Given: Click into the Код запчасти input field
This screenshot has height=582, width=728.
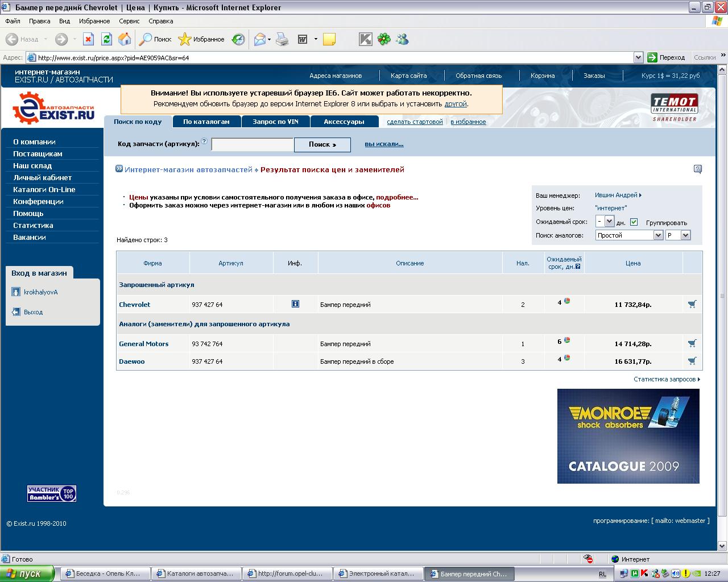Looking at the screenshot, I should (253, 144).
